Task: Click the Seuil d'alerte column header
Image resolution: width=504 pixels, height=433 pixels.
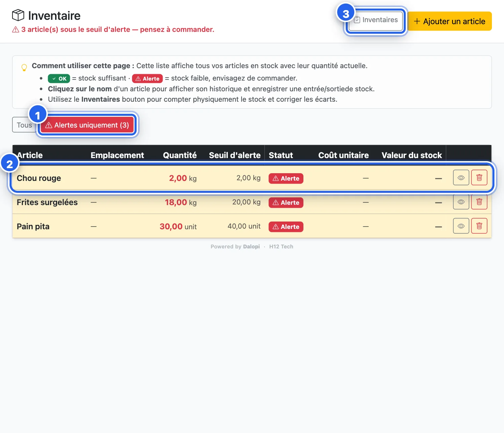Action: point(235,155)
